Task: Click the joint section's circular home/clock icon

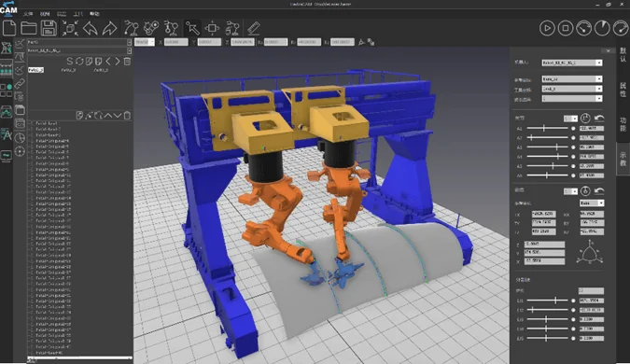Action: (x=585, y=119)
